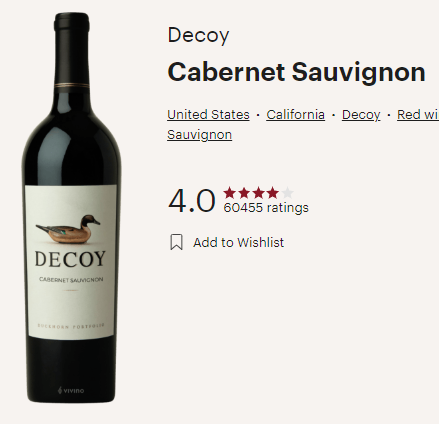Click the duck illustration on the label
The image size is (439, 424).
pos(68,229)
